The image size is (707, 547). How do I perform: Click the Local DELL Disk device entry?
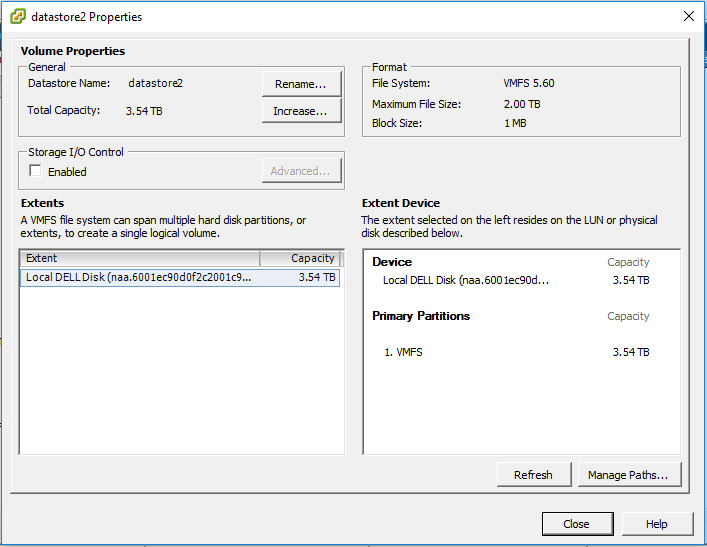pyautogui.click(x=466, y=280)
